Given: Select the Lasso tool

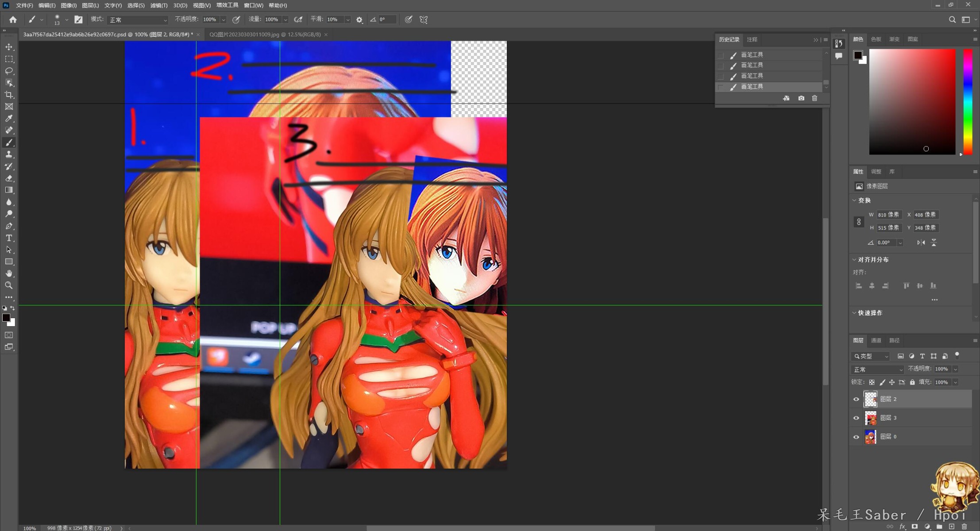Looking at the screenshot, I should coord(9,71).
